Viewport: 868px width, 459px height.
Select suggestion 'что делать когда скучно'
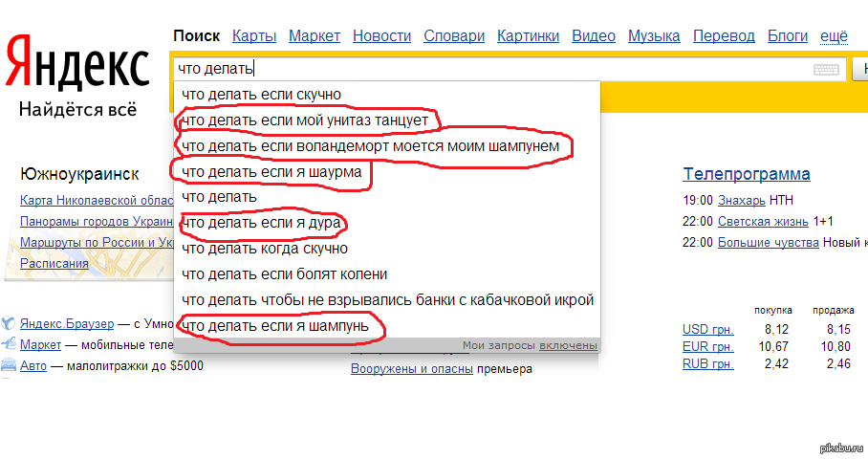[387, 249]
